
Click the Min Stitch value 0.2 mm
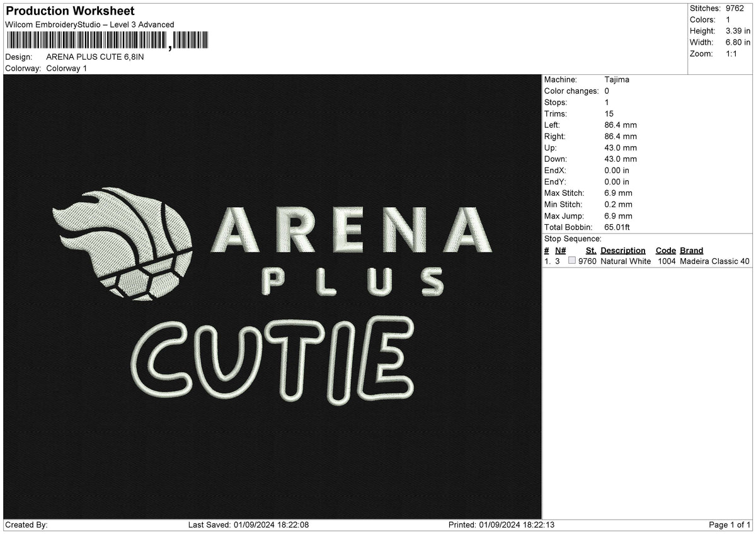click(x=618, y=204)
